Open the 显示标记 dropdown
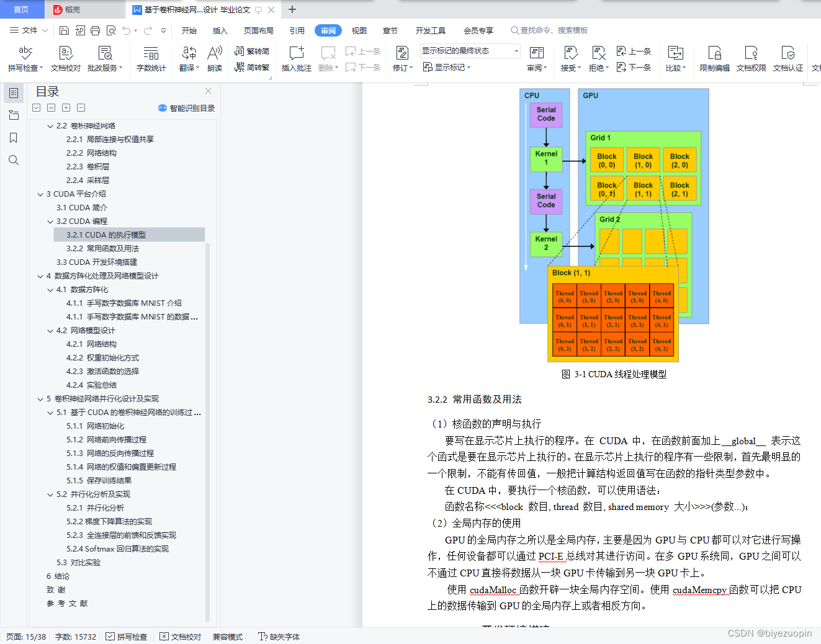Viewport: 821px width, 644px height. point(447,67)
